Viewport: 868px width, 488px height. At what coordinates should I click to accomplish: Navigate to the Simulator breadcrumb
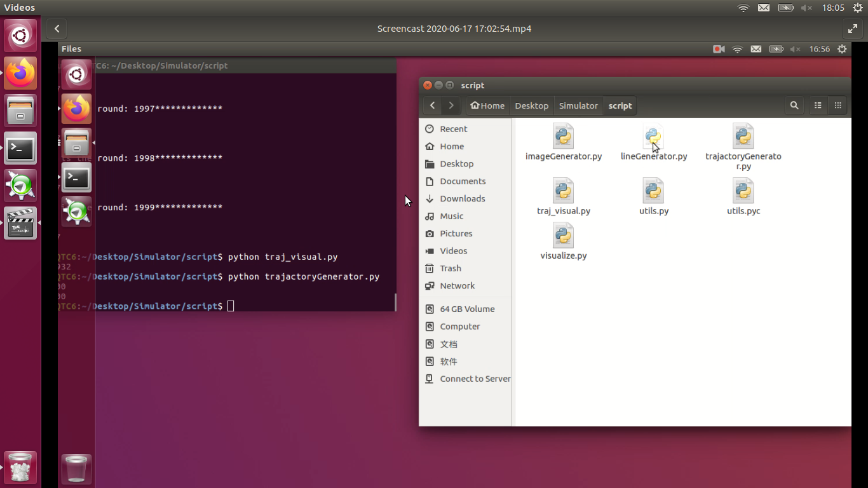pos(578,105)
